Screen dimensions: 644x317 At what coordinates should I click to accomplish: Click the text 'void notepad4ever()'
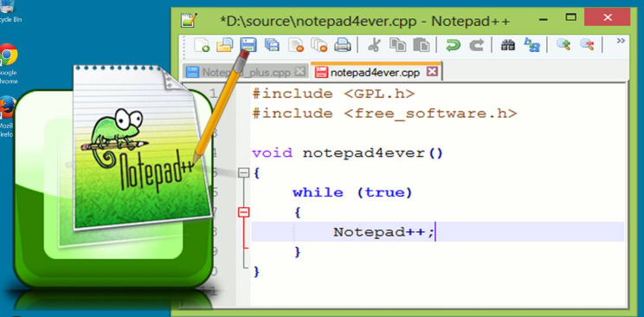click(x=347, y=153)
